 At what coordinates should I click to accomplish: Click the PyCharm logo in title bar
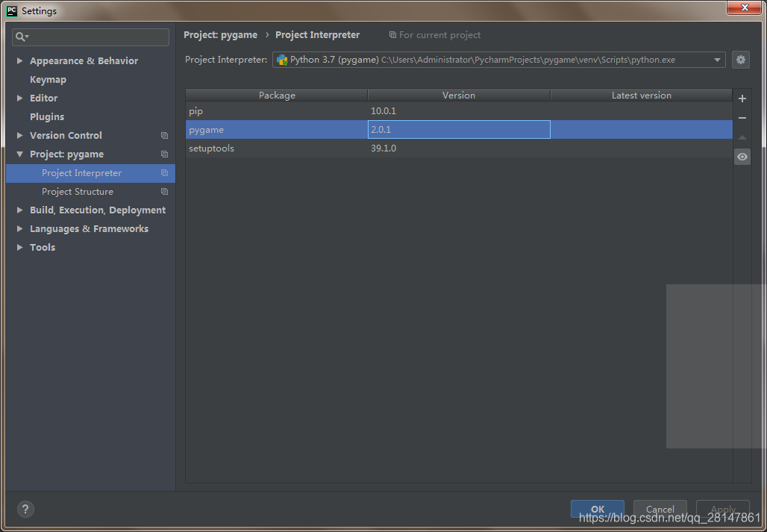click(12, 10)
